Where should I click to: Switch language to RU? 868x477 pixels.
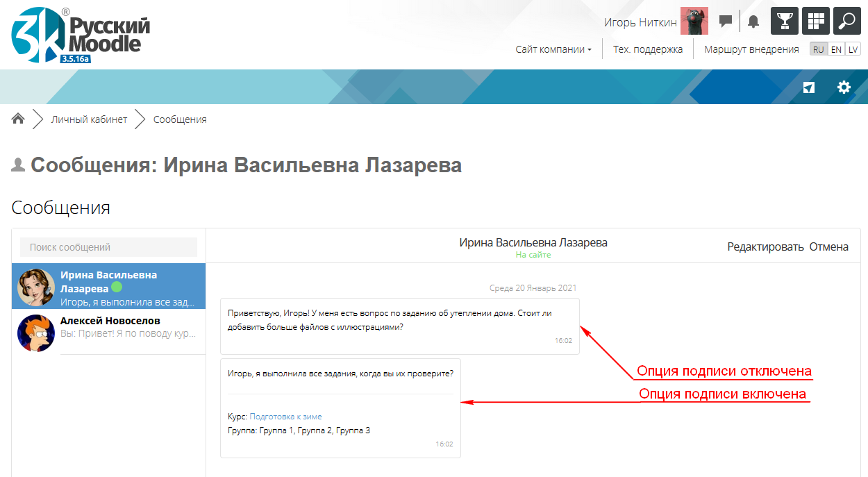pos(819,49)
